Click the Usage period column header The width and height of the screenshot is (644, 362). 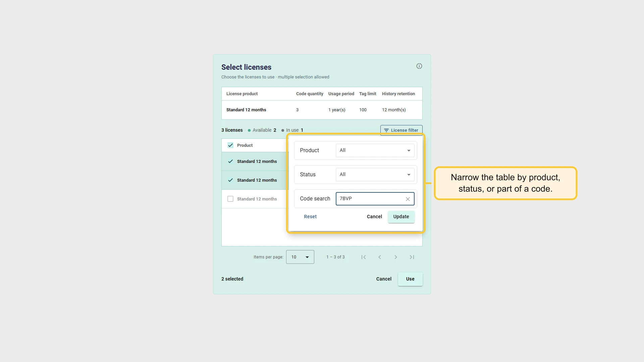341,94
